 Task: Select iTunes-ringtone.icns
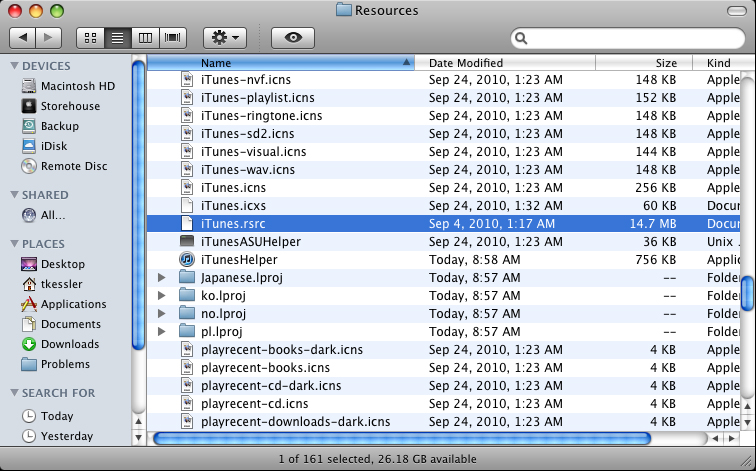(x=444, y=116)
